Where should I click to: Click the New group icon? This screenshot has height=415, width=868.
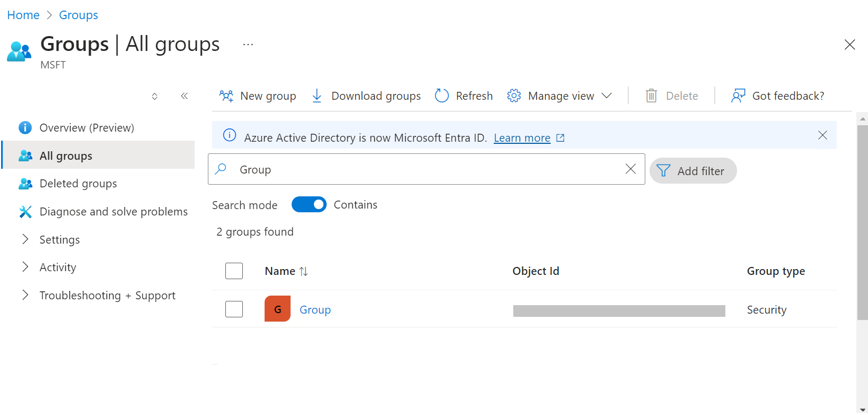226,96
